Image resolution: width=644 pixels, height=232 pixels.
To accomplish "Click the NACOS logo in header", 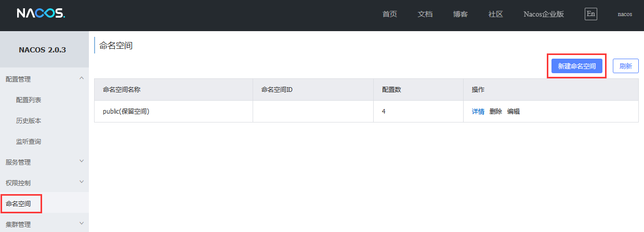I will [x=41, y=14].
